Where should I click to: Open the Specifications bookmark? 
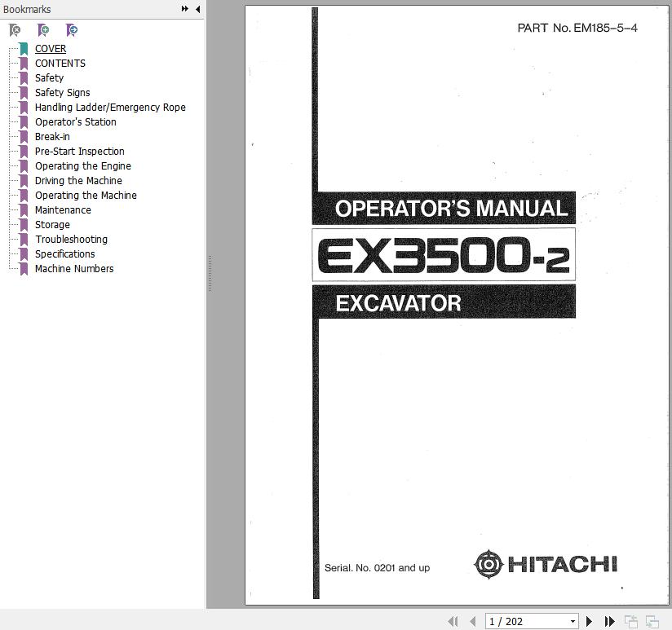point(64,254)
